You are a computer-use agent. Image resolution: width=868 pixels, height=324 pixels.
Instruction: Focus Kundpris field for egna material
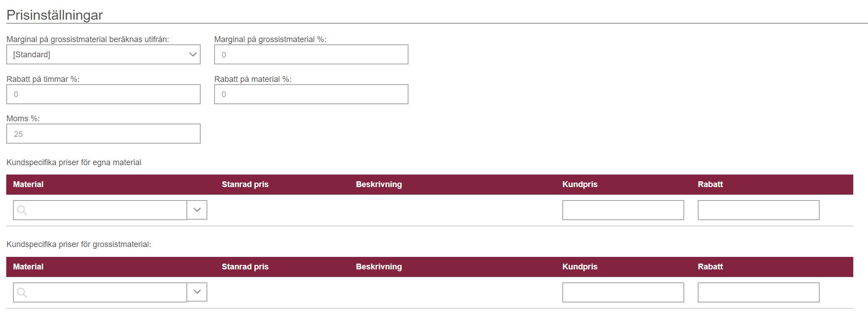click(x=623, y=210)
